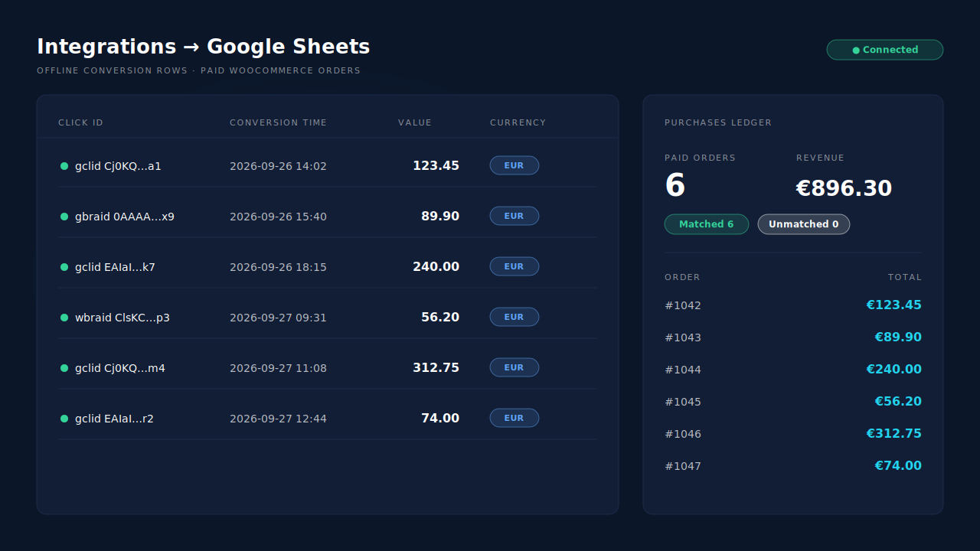This screenshot has height=551, width=980.
Task: Click the ORDER column header in ledger
Action: (x=682, y=277)
